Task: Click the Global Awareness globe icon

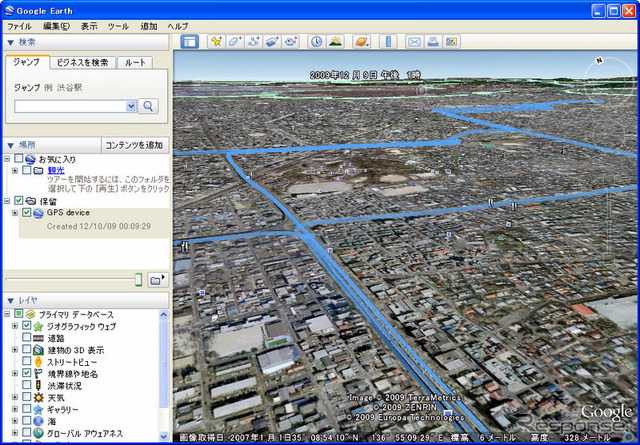Action: coord(38,433)
